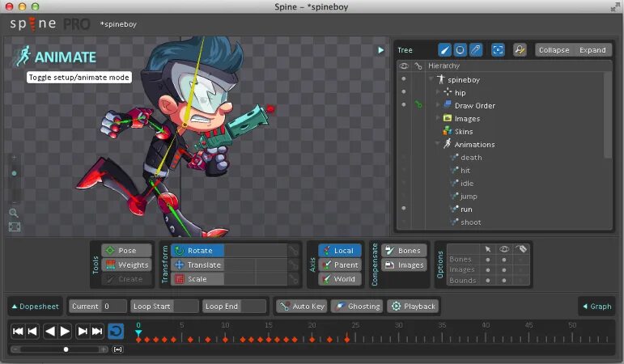Click the Loop Start input field

185,307
